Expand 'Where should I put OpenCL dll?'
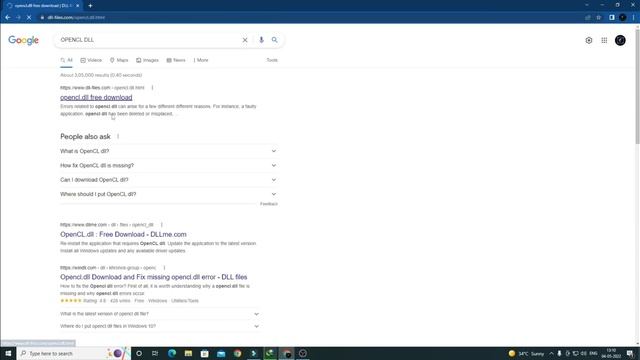The height and width of the screenshot is (360, 640). (168, 194)
